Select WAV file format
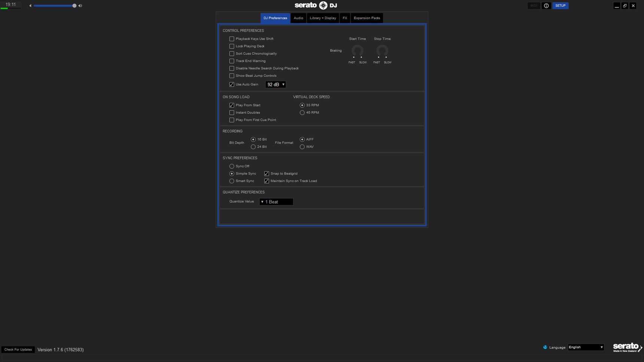 click(x=302, y=147)
